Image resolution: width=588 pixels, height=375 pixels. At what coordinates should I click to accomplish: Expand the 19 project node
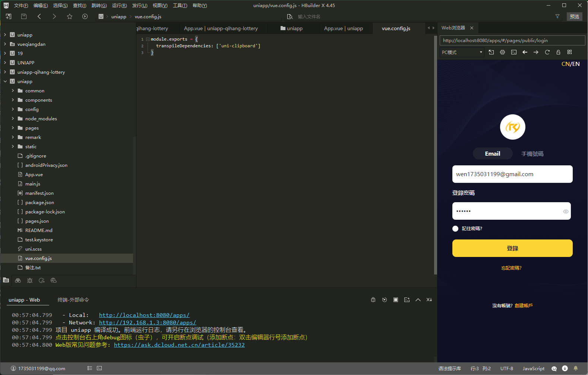click(x=5, y=53)
